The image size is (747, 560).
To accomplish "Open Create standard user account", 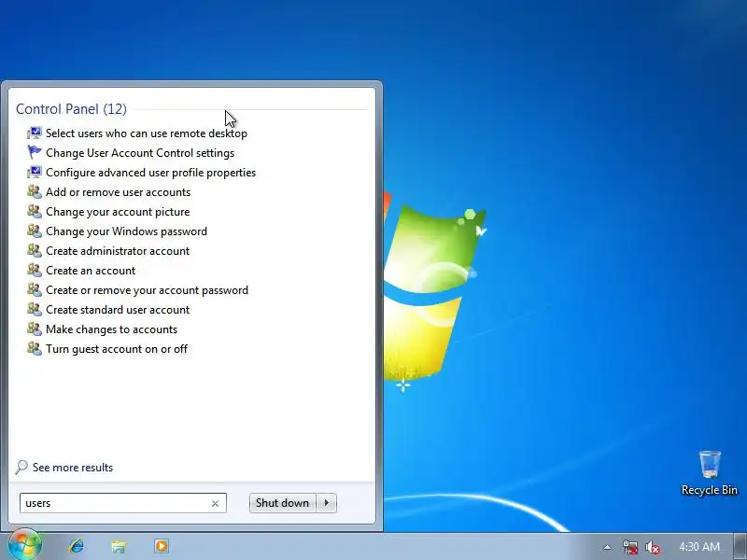I will 118,310.
